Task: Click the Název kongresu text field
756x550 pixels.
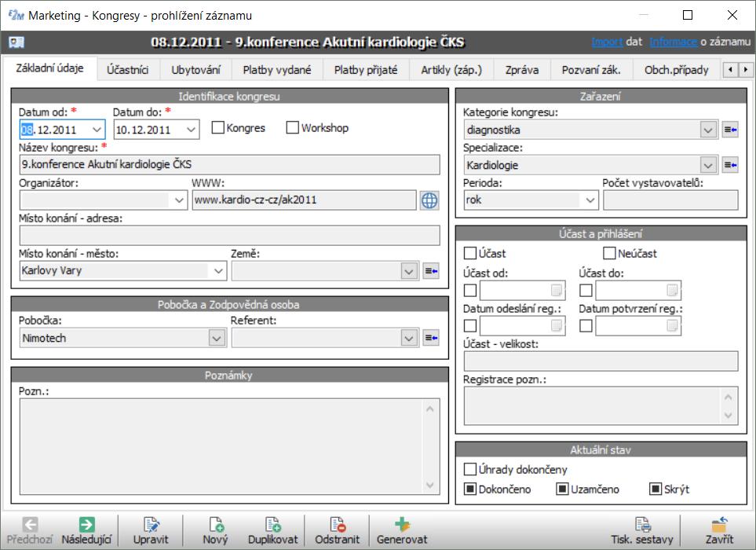Action: click(229, 164)
